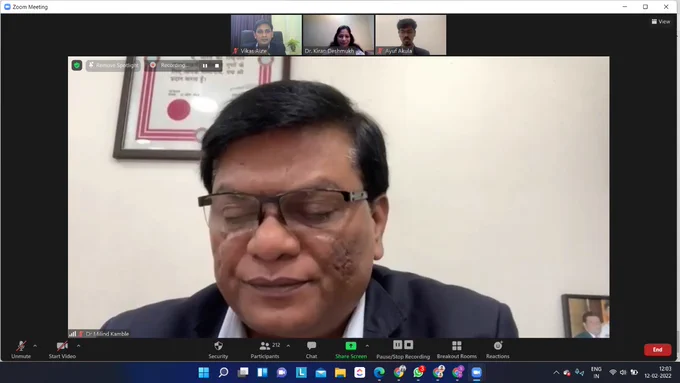Open volume tray icon
Screen dimensions: 680x383
click(623, 373)
